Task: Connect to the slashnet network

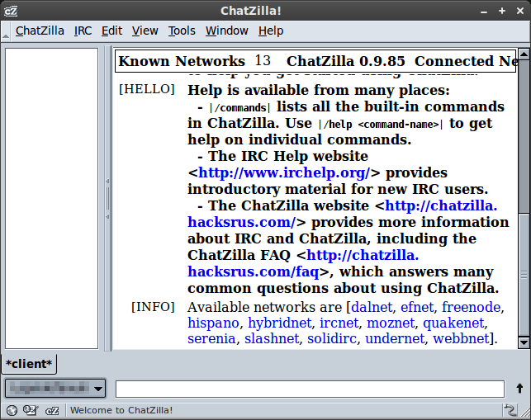Action: (x=272, y=338)
